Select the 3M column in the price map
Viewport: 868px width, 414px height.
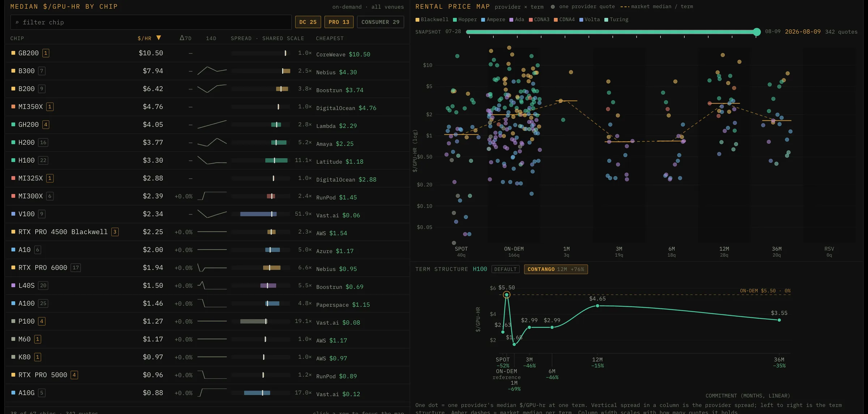pyautogui.click(x=619, y=252)
